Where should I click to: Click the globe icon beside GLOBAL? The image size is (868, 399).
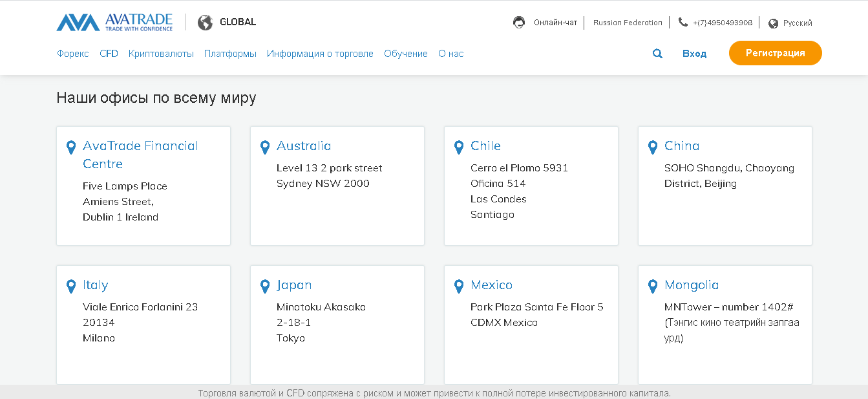[205, 23]
